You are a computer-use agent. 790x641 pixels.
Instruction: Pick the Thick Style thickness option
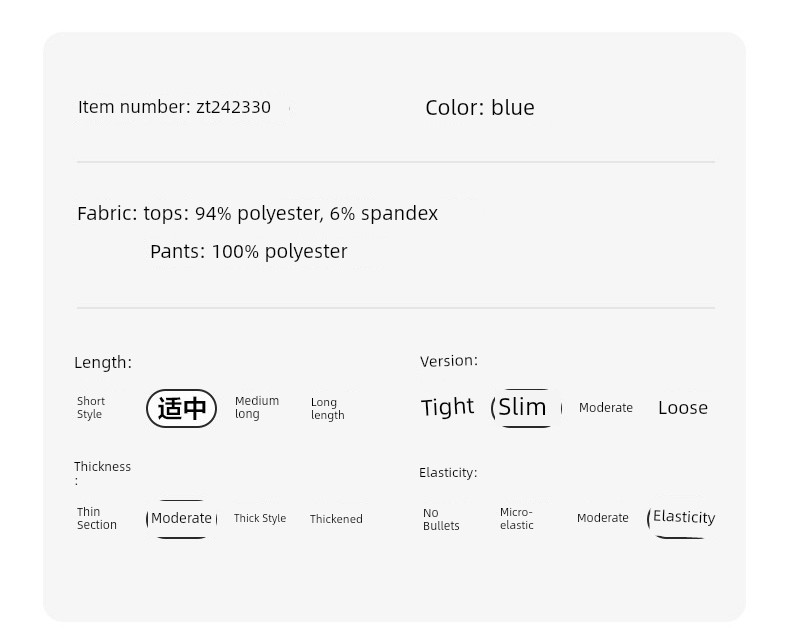[x=259, y=519]
